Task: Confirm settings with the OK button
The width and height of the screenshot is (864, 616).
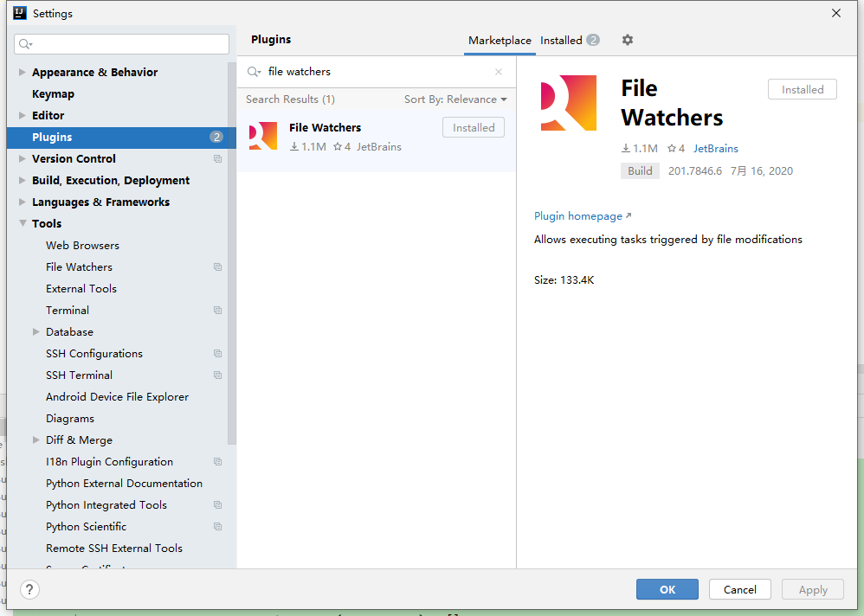Action: tap(667, 589)
